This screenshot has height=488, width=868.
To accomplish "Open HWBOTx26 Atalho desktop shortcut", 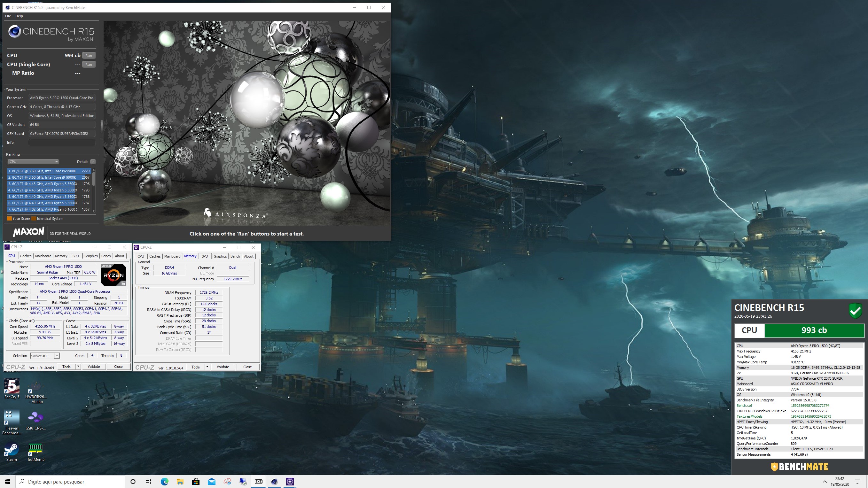I will [36, 392].
